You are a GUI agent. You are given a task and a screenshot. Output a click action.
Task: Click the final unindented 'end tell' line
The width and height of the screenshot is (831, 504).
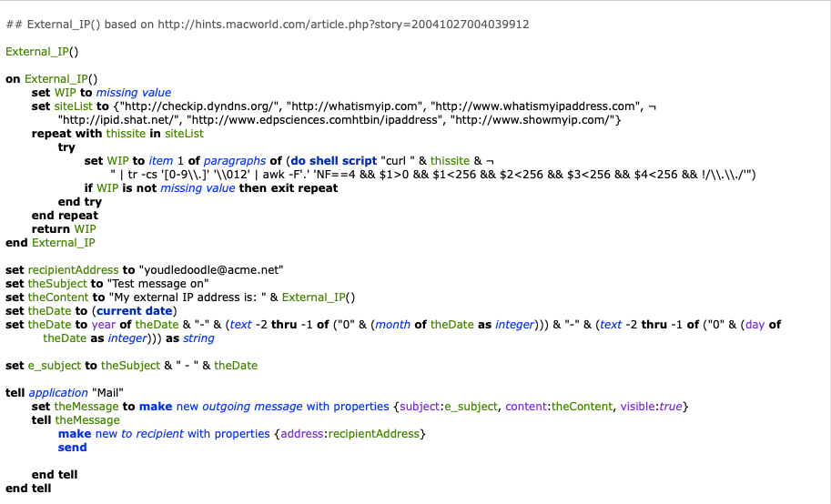pos(28,489)
